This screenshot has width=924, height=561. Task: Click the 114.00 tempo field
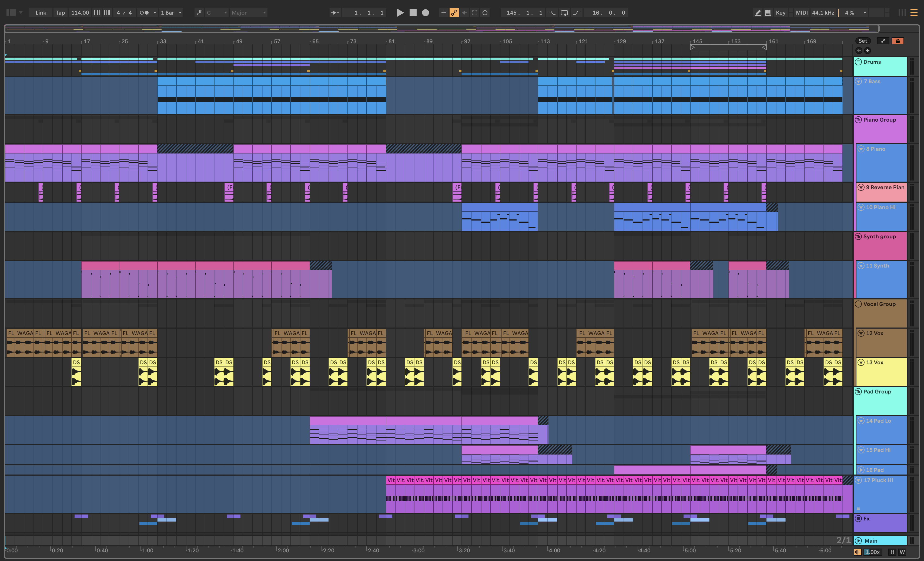tap(80, 13)
